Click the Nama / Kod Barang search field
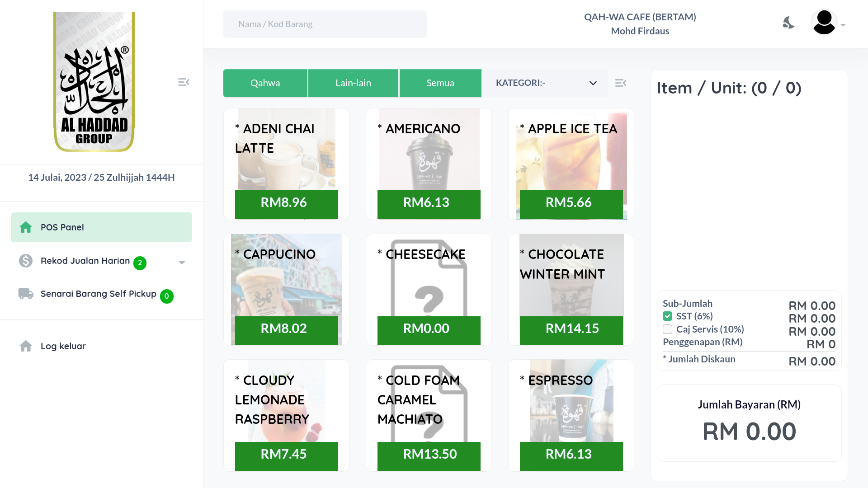 [x=325, y=24]
